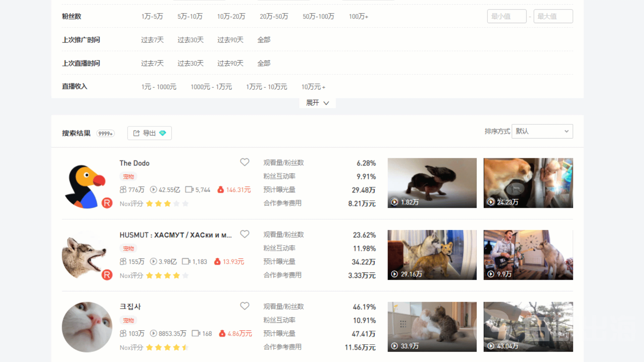Click The Dodo's star rating

pyautogui.click(x=167, y=203)
